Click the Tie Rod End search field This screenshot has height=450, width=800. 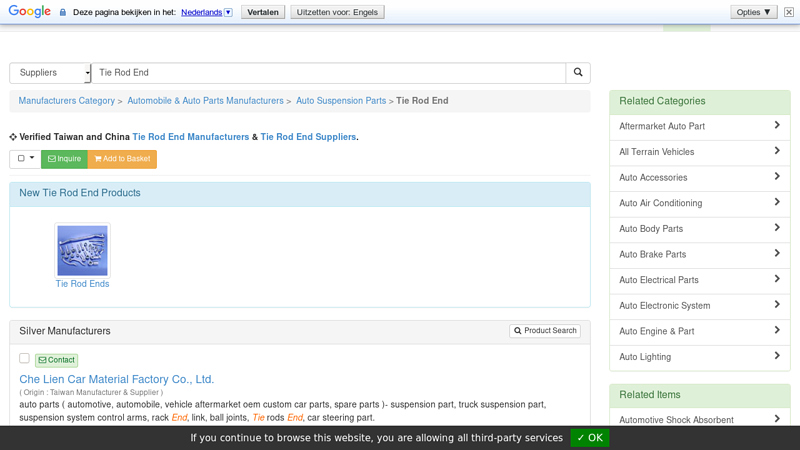tap(328, 73)
